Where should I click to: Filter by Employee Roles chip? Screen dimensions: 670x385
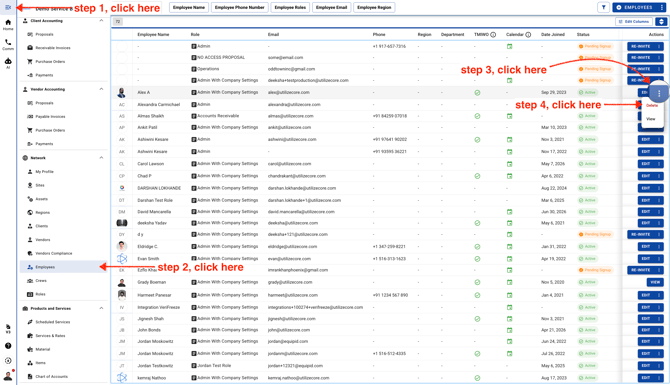click(290, 7)
